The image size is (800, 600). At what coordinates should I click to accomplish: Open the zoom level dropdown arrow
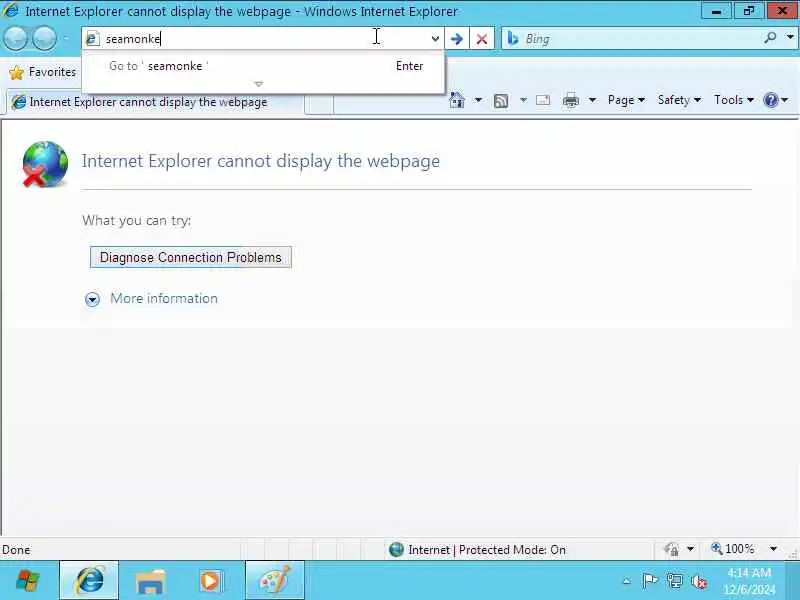click(773, 549)
